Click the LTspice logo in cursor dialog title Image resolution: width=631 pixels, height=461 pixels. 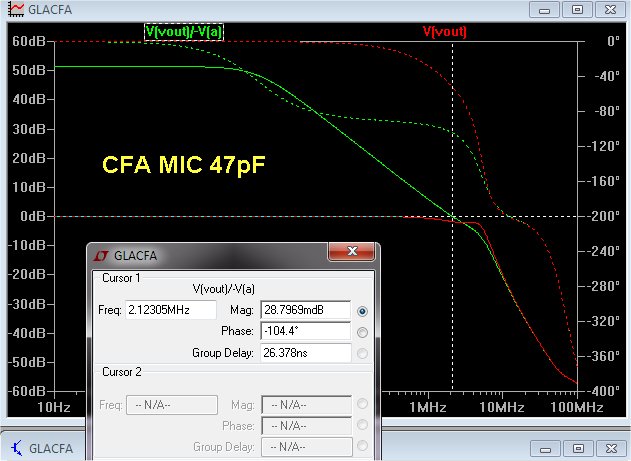pos(101,256)
